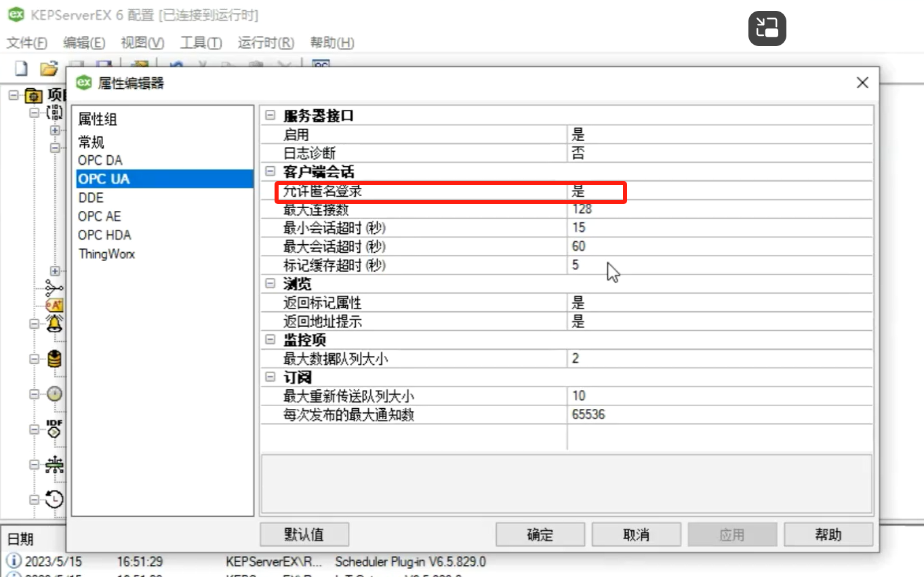Select the Scheduler clock icon in the tree
Viewport: 924px width, 577px height.
point(54,500)
